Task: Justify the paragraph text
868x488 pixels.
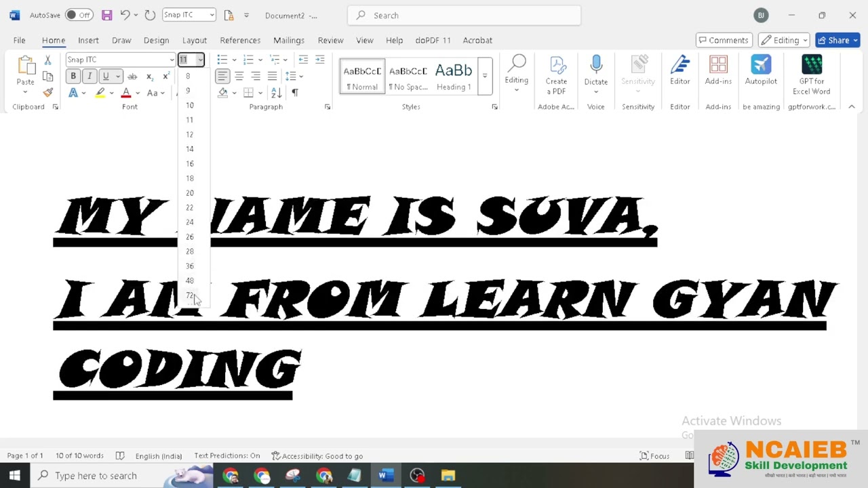Action: tap(272, 76)
